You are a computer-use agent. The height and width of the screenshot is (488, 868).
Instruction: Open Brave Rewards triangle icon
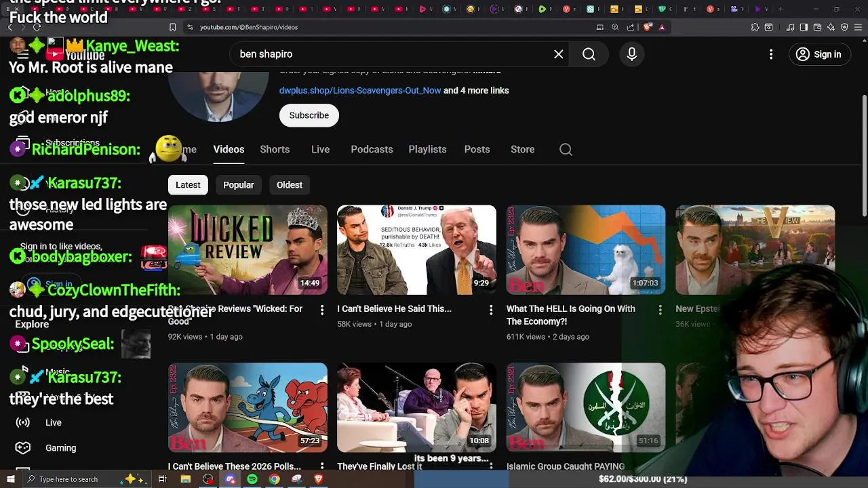[x=662, y=27]
